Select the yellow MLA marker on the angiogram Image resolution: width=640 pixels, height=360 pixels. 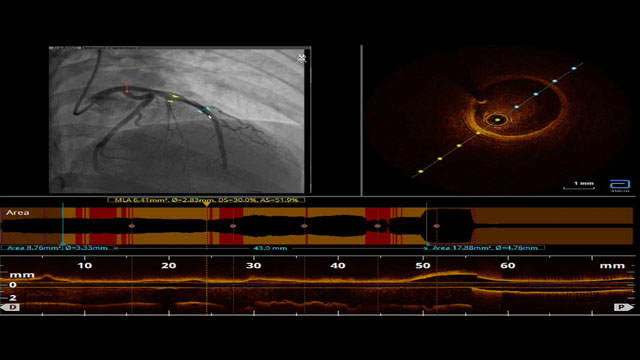173,98
